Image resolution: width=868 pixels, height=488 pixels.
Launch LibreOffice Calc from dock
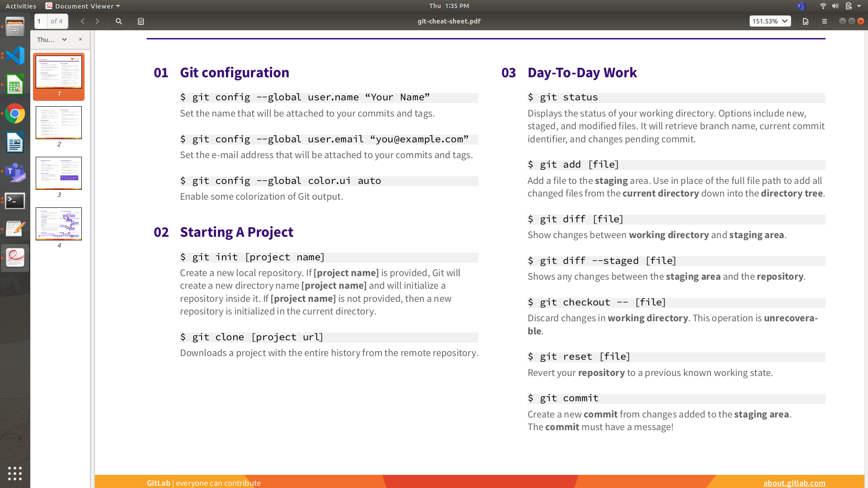point(15,84)
